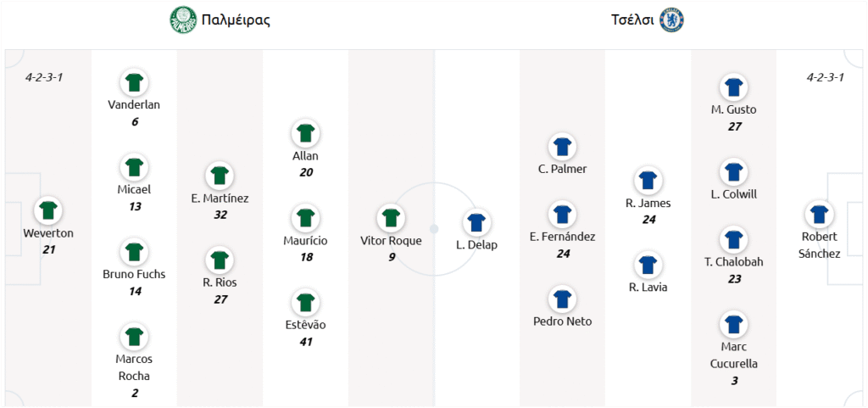Open the Παλμέιρας team name link
868x408 pixels.
236,20
